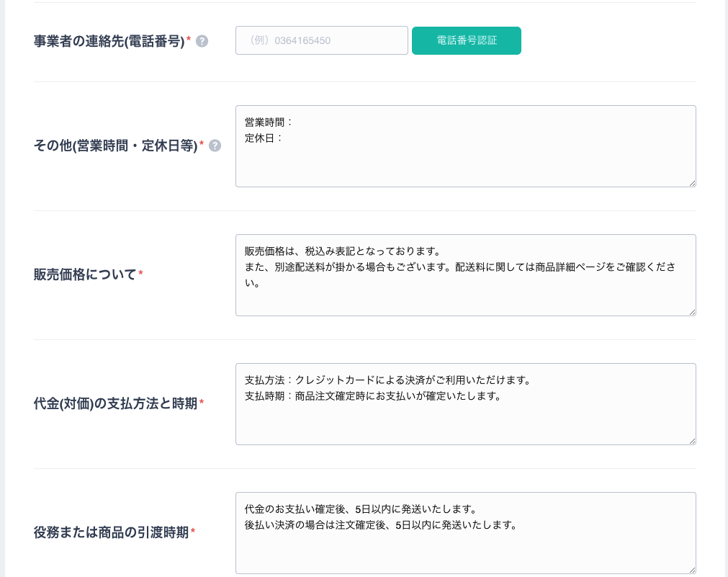The height and width of the screenshot is (577, 728).
Task: Click the 代金(対価)の支払方法と時期 textarea
Action: [x=465, y=403]
